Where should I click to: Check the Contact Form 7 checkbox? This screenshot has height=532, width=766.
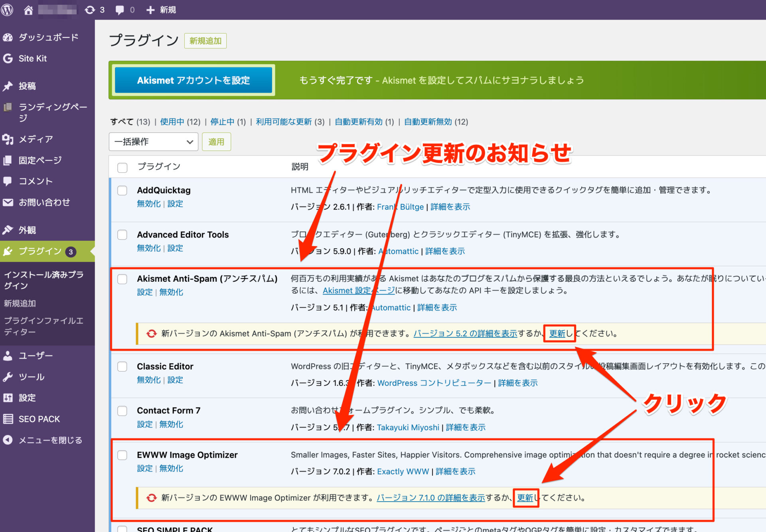[122, 411]
